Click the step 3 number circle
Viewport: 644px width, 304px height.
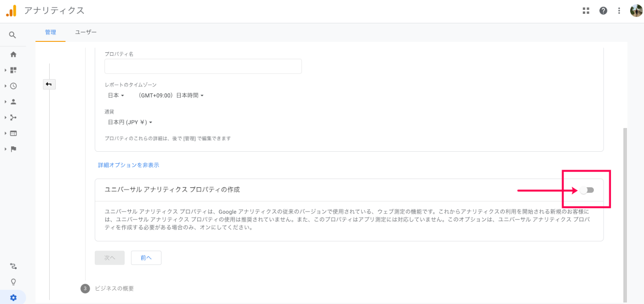click(85, 288)
